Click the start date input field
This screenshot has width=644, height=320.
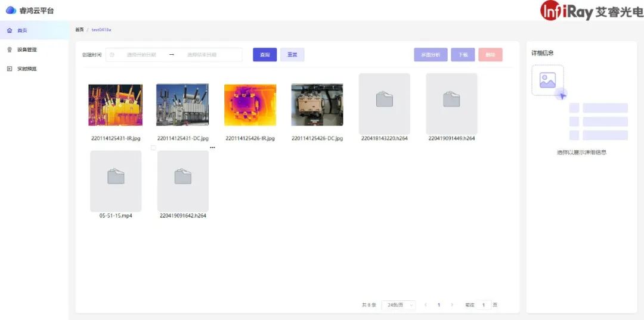pyautogui.click(x=141, y=55)
